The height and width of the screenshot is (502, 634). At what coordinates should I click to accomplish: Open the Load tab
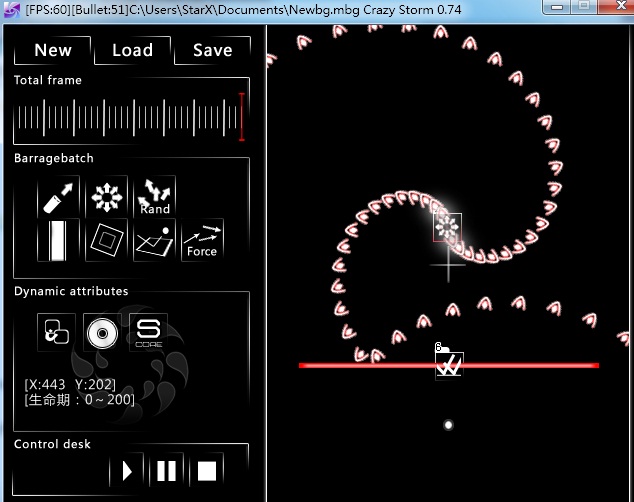click(x=132, y=50)
